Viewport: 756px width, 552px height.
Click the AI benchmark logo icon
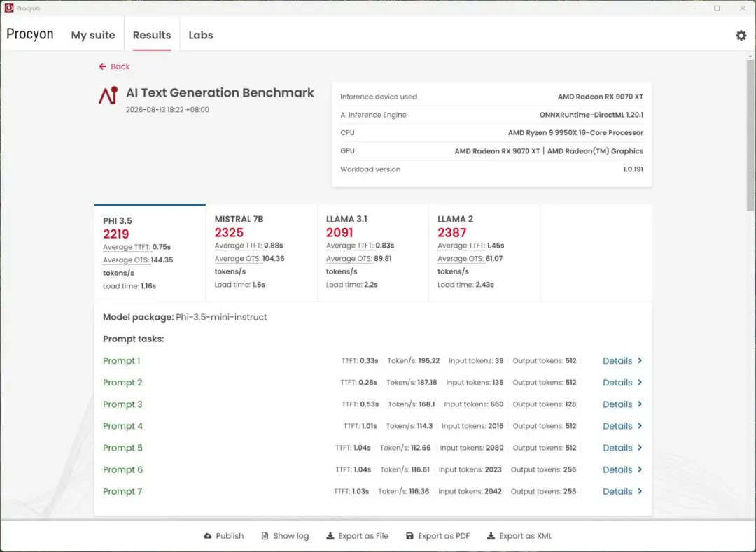point(108,95)
